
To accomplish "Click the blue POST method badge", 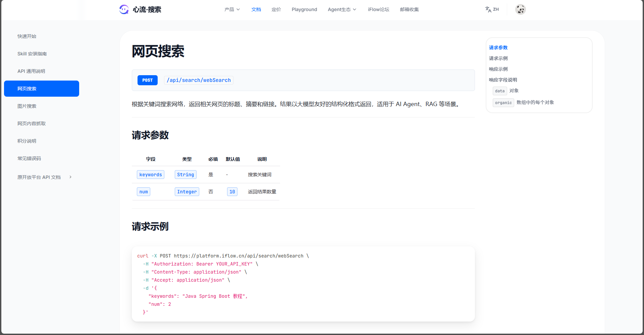I will pyautogui.click(x=147, y=80).
